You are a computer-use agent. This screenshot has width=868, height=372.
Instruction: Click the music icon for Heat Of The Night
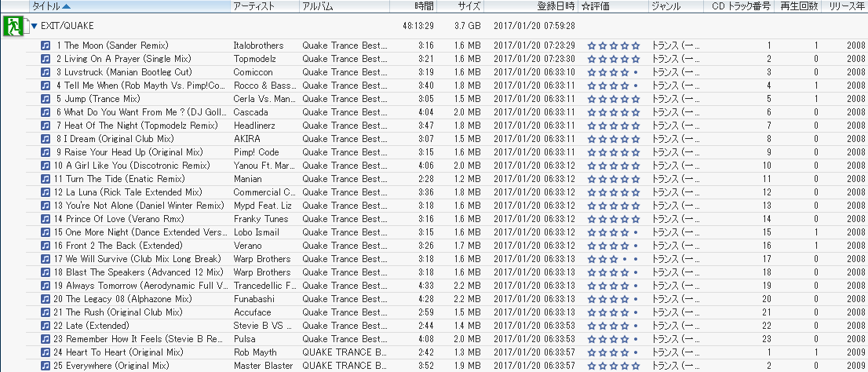pyautogui.click(x=46, y=126)
